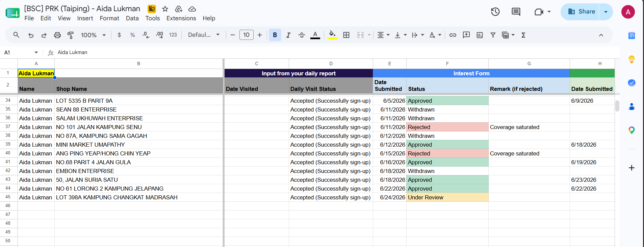
Task: Open the font Defaul... dropdown
Action: tap(204, 35)
